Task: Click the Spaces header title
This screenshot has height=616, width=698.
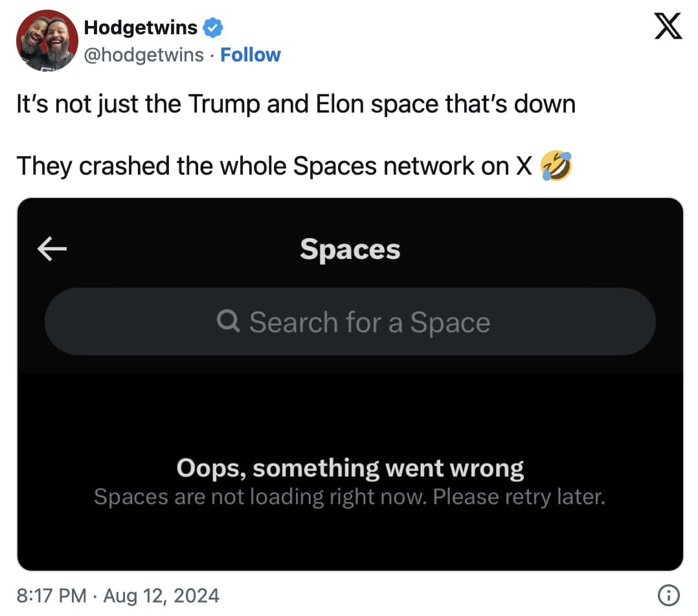Action: pyautogui.click(x=350, y=250)
